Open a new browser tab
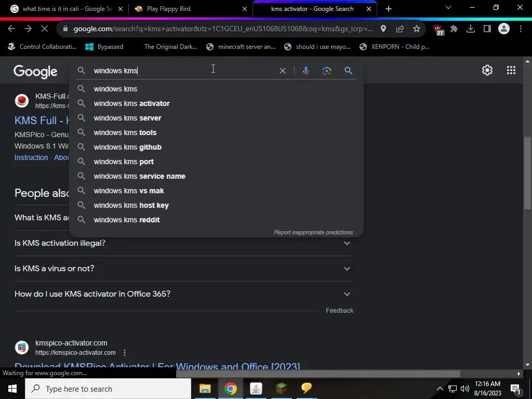This screenshot has height=399, width=532. tap(389, 9)
